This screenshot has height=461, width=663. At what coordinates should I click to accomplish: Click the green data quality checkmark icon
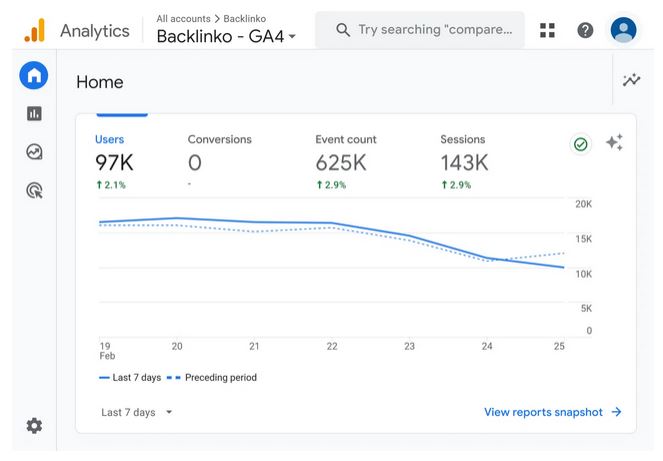click(581, 144)
